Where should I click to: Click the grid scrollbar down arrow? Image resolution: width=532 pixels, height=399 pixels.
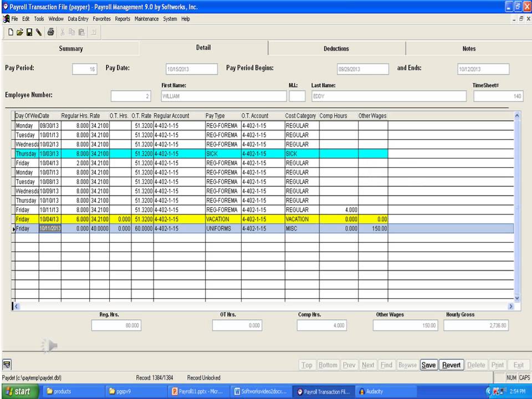pos(517,298)
